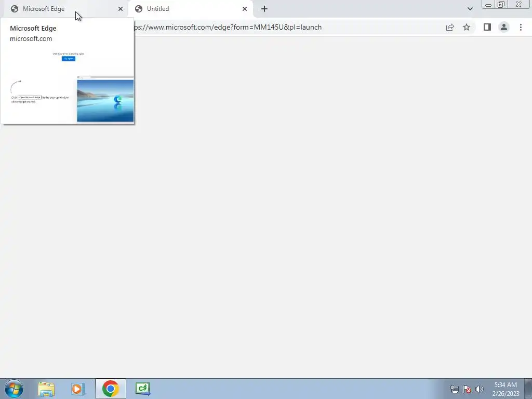532x399 pixels.
Task: Switch to the Untitled tab
Action: point(190,9)
